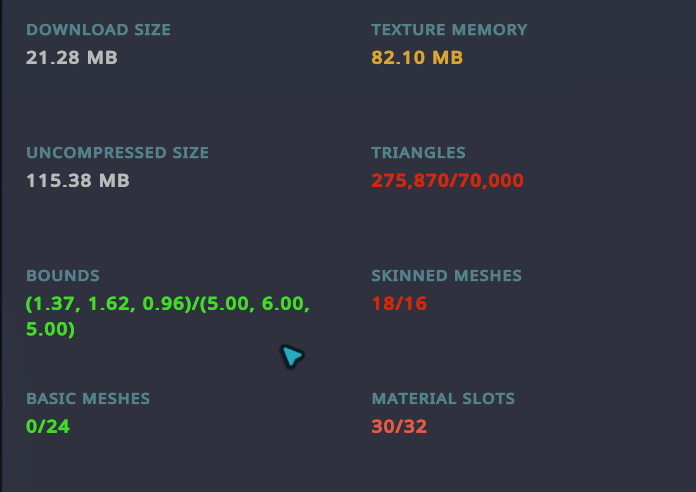Select the 18/16 skinned meshes value
The image size is (696, 492).
click(399, 304)
